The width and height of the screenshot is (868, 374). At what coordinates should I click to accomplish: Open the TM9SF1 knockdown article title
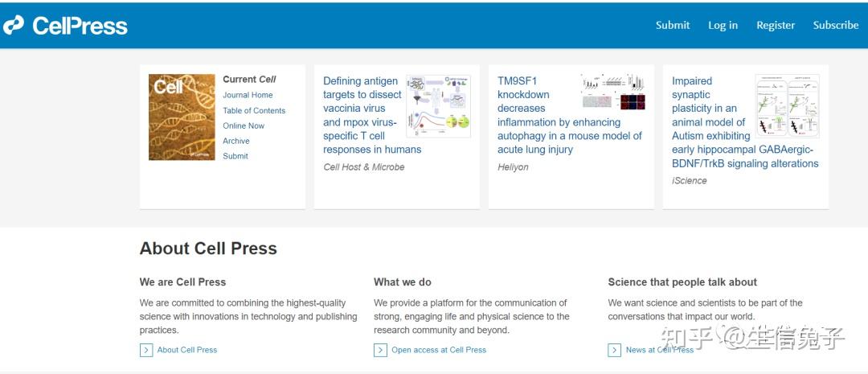[522, 94]
